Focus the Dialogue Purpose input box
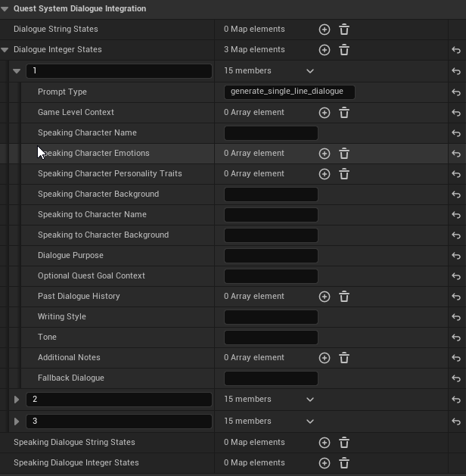This screenshot has width=466, height=476. (x=271, y=256)
